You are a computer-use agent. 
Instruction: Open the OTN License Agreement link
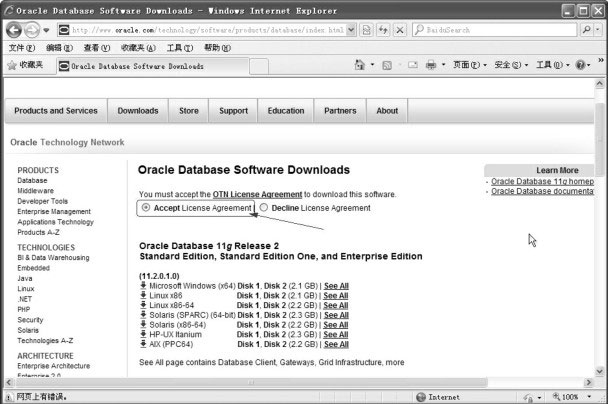tap(257, 194)
